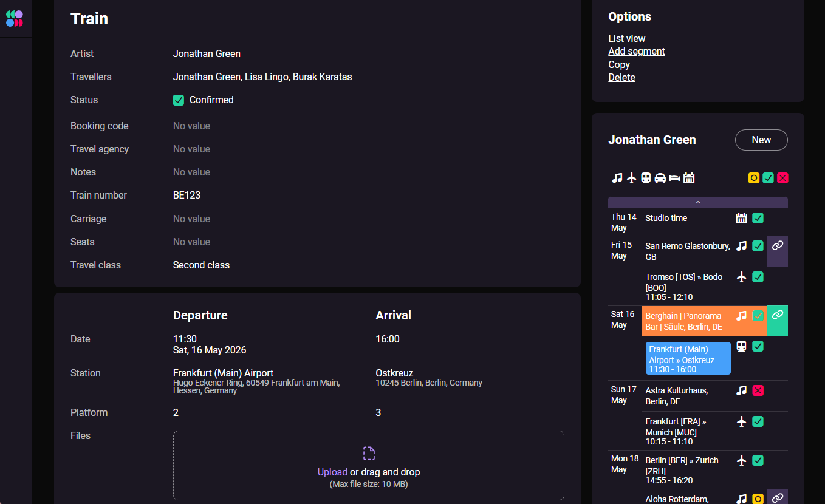This screenshot has height=504, width=825.
Task: Open traveller Lisa Lingo link
Action: [267, 77]
